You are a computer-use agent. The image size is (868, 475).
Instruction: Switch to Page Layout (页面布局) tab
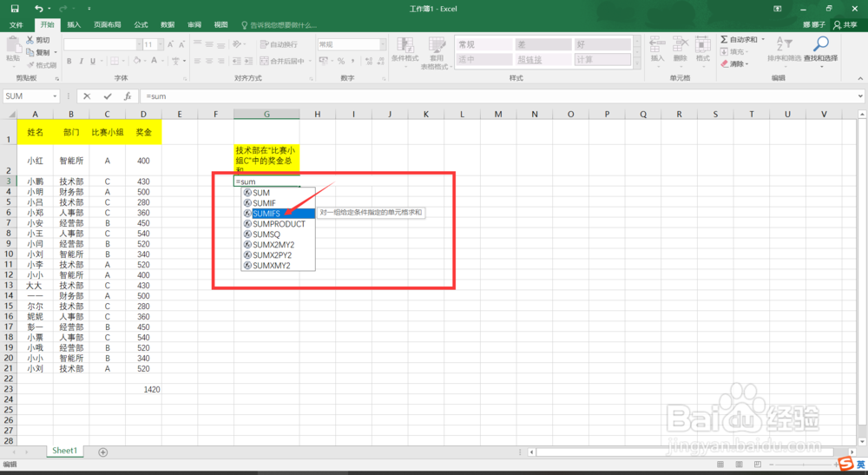pos(107,24)
